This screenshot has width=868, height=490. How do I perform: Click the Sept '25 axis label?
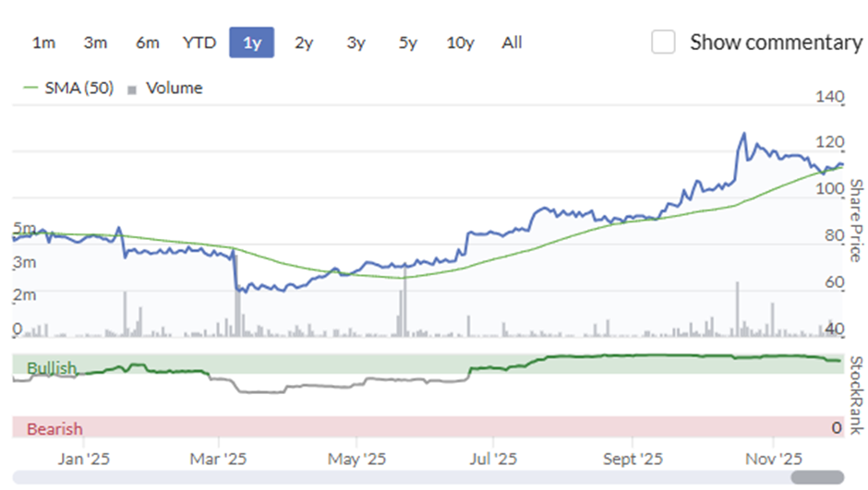click(x=633, y=459)
